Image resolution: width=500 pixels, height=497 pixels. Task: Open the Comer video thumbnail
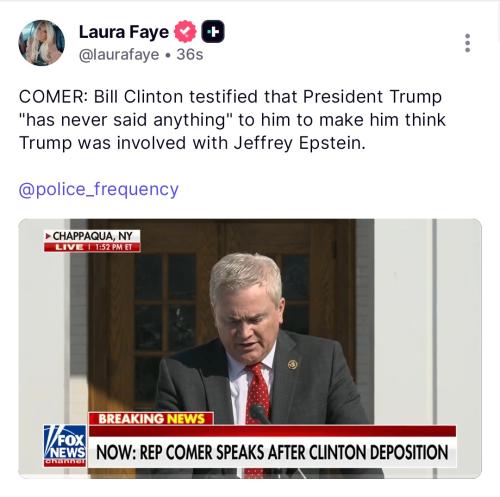pos(250,348)
